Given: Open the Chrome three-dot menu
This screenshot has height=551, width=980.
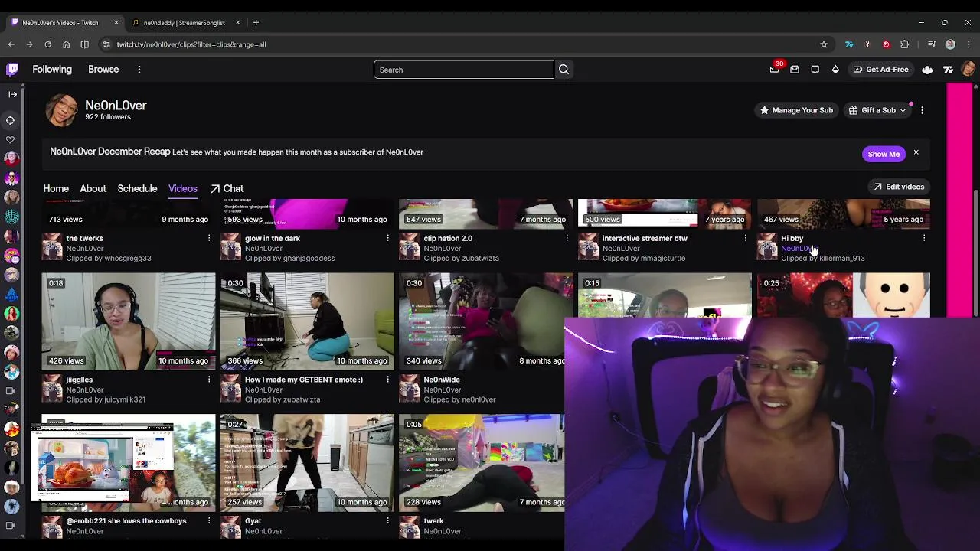Looking at the screenshot, I should pos(968,44).
